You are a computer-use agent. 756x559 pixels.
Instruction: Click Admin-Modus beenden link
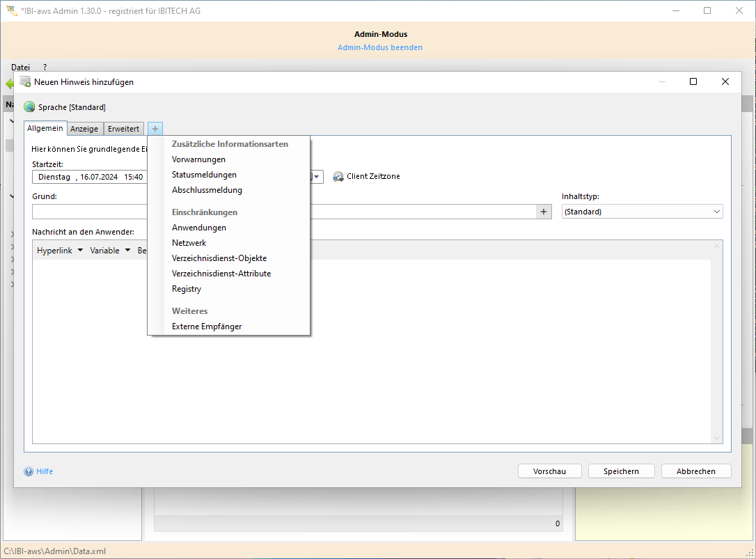click(x=379, y=47)
